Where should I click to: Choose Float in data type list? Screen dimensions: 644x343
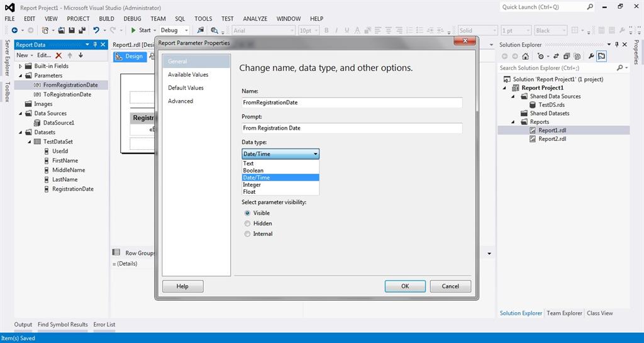click(280, 192)
